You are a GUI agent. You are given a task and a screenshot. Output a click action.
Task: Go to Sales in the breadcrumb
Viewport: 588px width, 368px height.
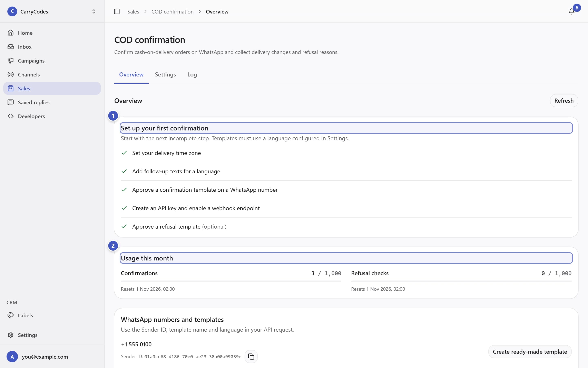tap(133, 12)
